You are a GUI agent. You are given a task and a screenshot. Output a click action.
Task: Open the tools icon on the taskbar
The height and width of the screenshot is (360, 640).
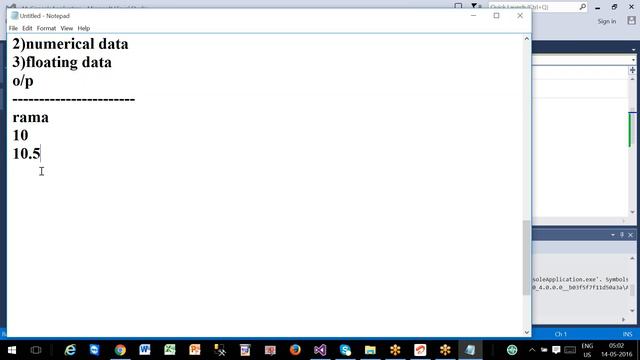click(x=220, y=350)
